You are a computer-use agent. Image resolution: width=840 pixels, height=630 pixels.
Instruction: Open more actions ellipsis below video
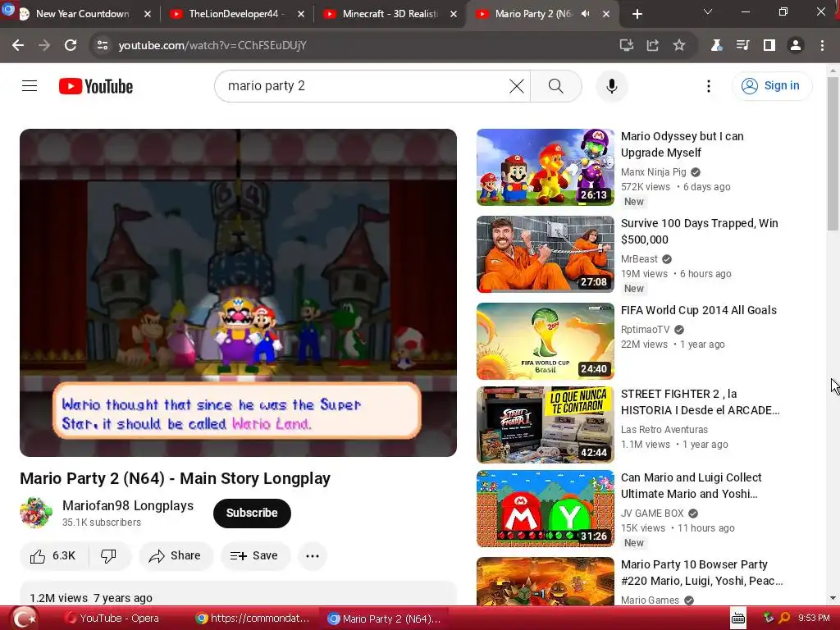tap(313, 555)
